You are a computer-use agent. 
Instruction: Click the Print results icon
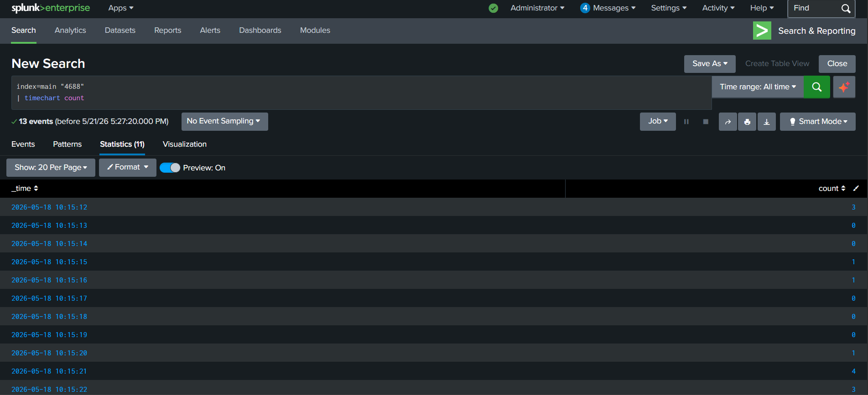tap(747, 122)
